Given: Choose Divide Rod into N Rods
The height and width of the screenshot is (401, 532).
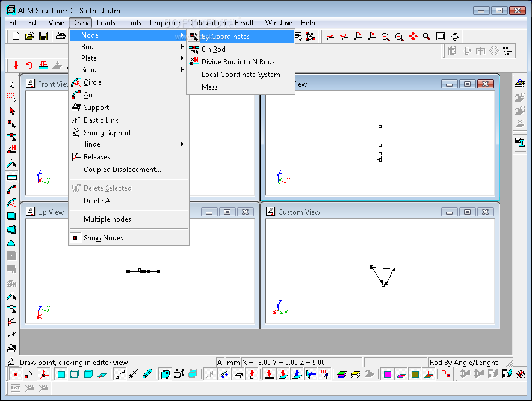Looking at the screenshot, I should [x=241, y=62].
